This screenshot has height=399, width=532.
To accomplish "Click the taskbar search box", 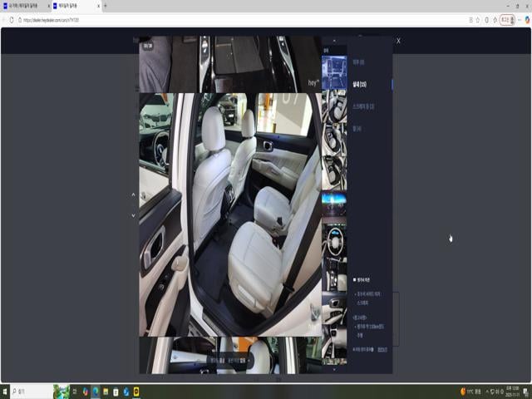I will (33, 391).
